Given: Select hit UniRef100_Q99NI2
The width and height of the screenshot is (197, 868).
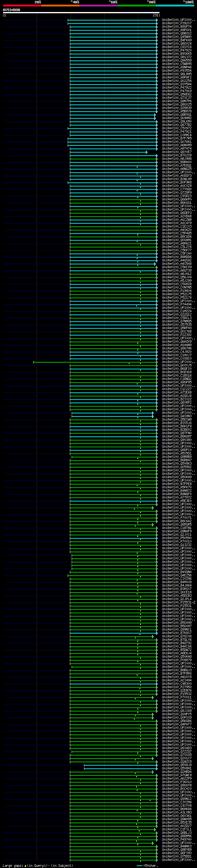Looking at the screenshot, I should click(176, 799).
